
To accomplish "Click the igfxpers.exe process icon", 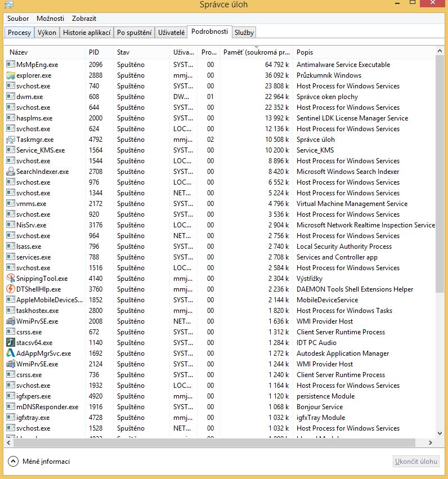I will point(11,396).
